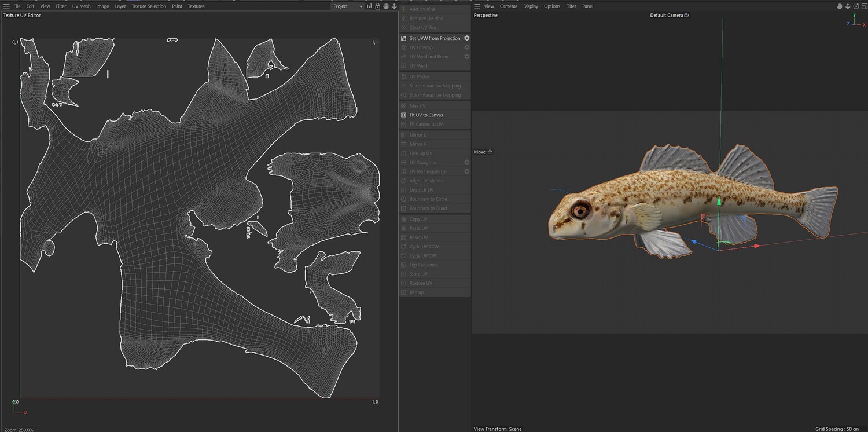Click the dolly arrows icon in perspective viewport
The width and height of the screenshot is (868, 432).
point(848,6)
